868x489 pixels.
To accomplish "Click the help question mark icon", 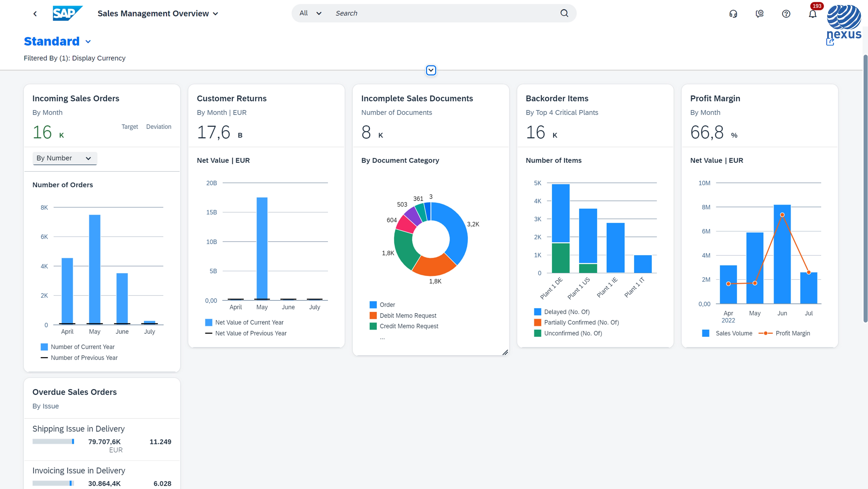I will 786,14.
